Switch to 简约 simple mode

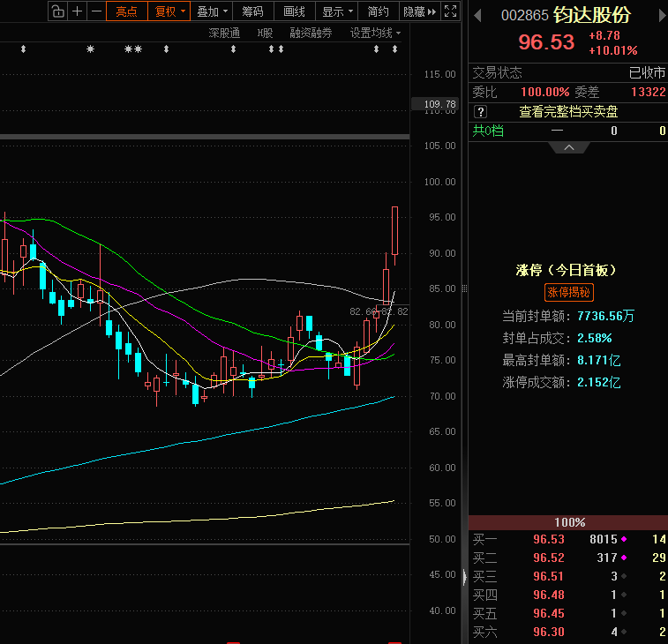click(x=378, y=11)
